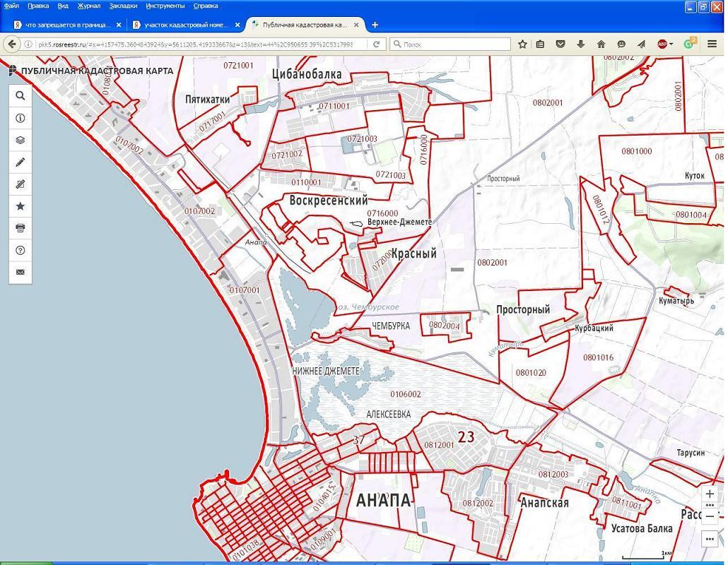Bookmark this page with the star icon
The image size is (728, 565).
point(522,44)
